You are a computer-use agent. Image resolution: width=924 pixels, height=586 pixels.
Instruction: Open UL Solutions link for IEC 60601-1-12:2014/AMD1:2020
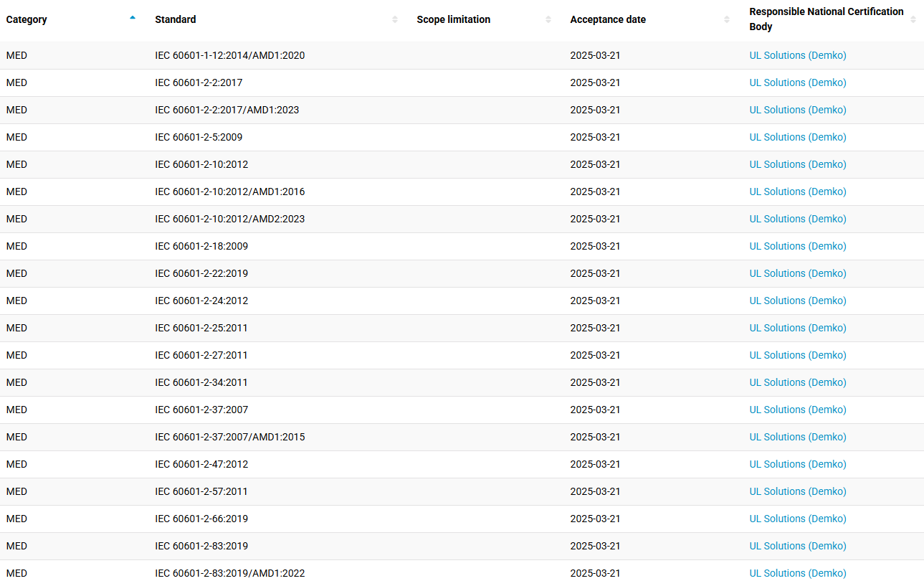click(798, 55)
